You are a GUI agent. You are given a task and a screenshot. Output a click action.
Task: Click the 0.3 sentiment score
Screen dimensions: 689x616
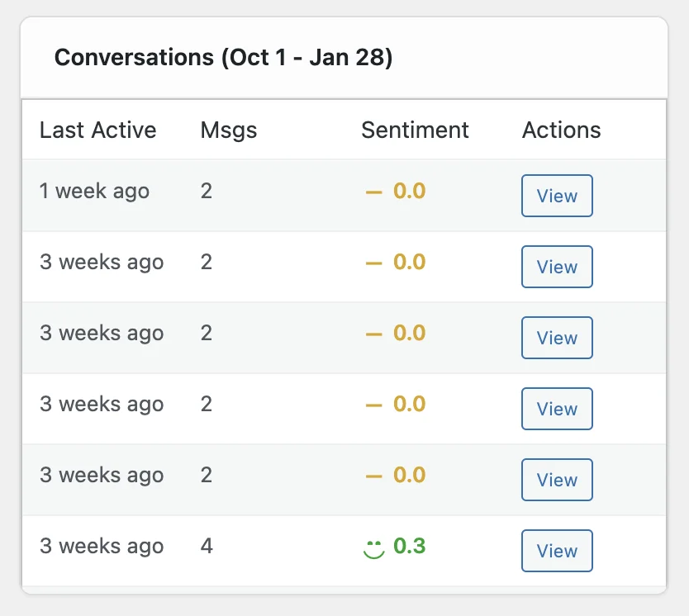pyautogui.click(x=410, y=547)
